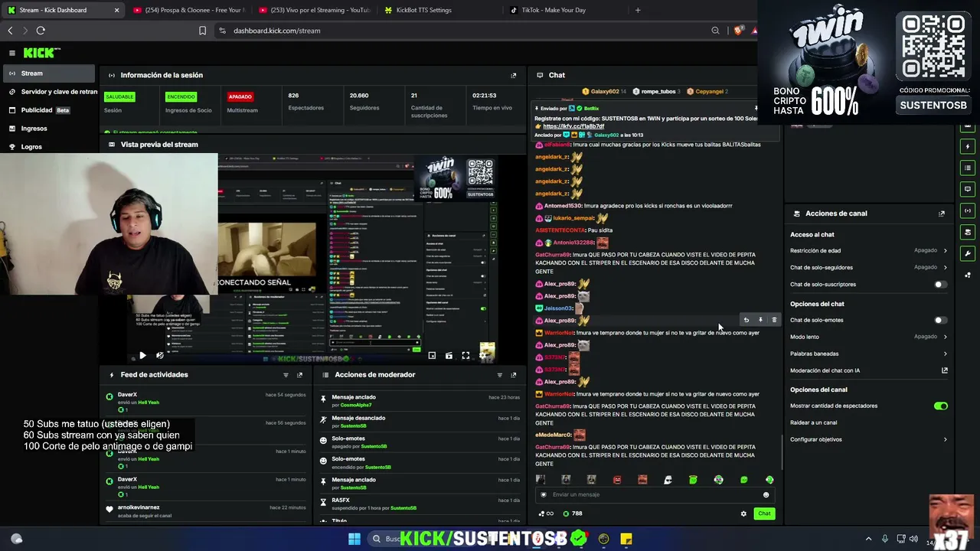This screenshot has width=980, height=551.
Task: Open Publicidad Beta in sidebar
Action: click(49, 110)
